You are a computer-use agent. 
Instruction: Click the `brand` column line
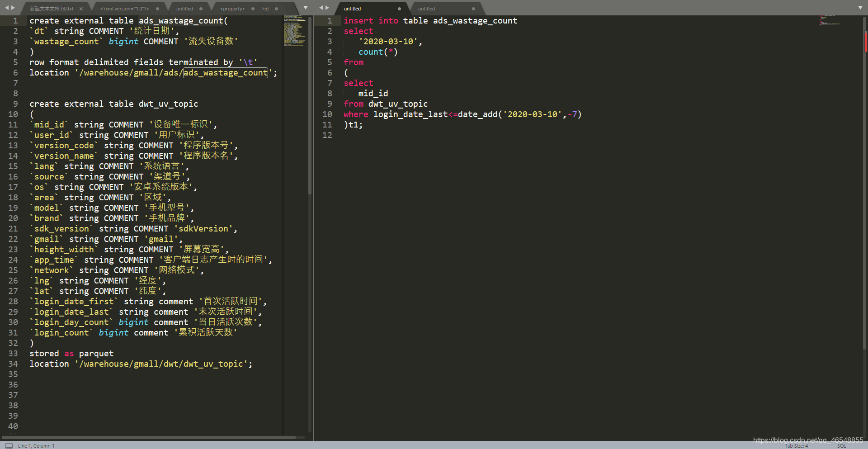tap(112, 218)
